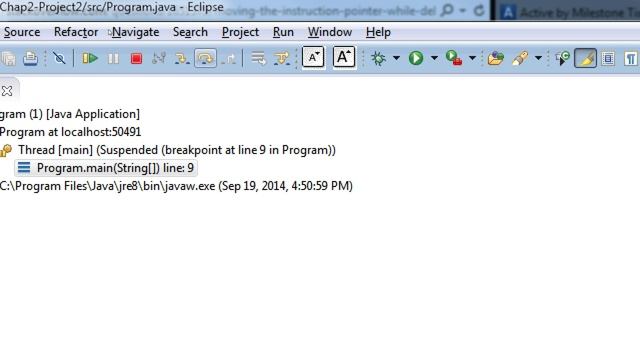Toggle Block Selection mode
Image resolution: width=640 pixels, height=360 pixels.
click(608, 59)
